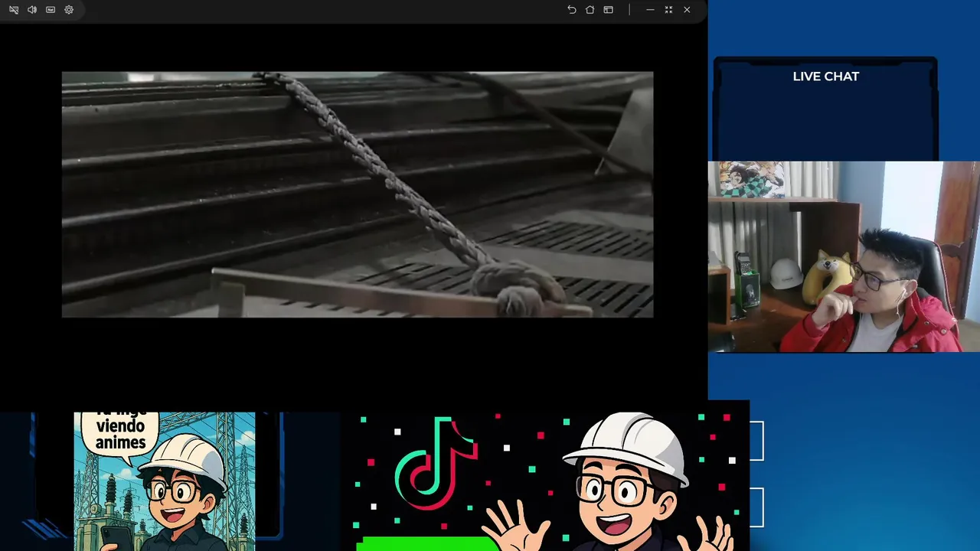Click the 'viendo animes' cartoon engineer image
This screenshot has width=980, height=551.
(165, 481)
